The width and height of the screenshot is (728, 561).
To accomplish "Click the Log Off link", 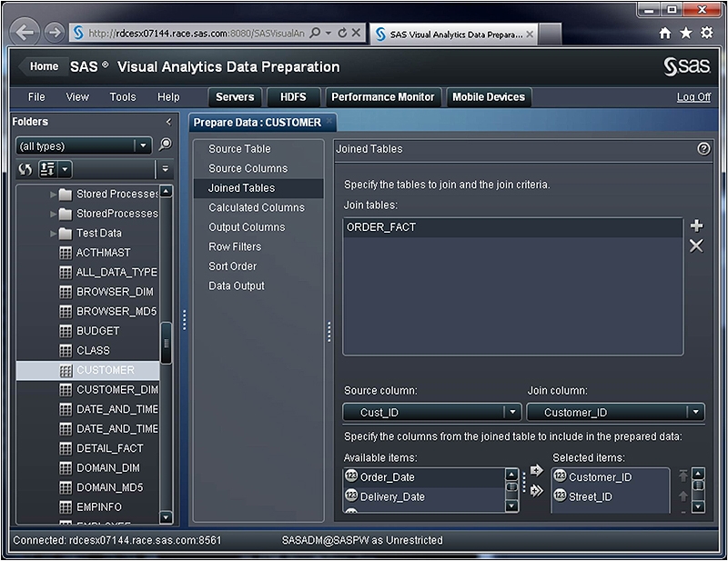I will (x=693, y=97).
